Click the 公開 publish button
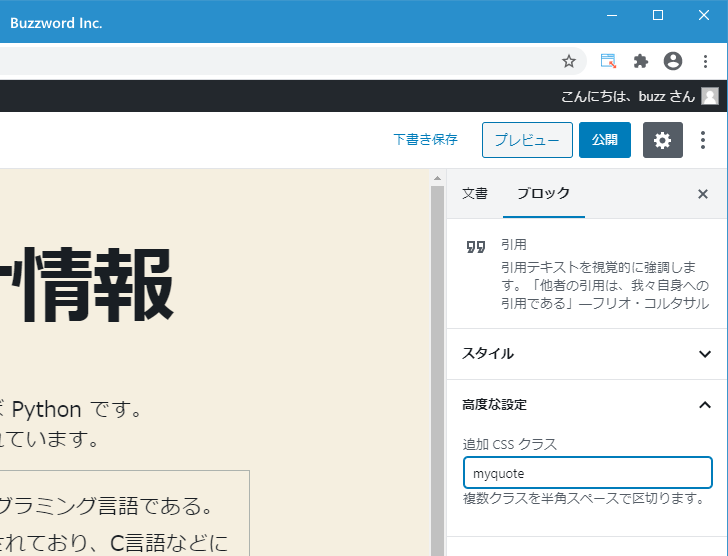The height and width of the screenshot is (556, 728). [x=604, y=140]
